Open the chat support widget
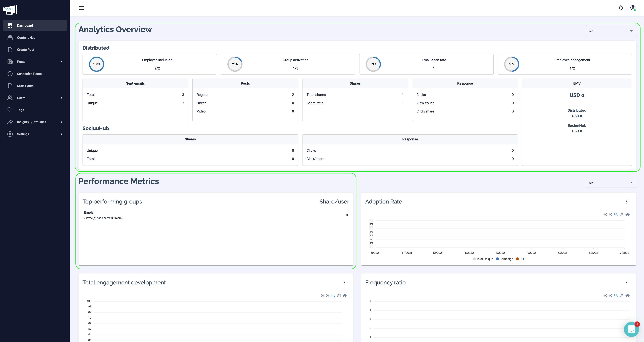Screen dimensions: 644x342 click(631, 329)
